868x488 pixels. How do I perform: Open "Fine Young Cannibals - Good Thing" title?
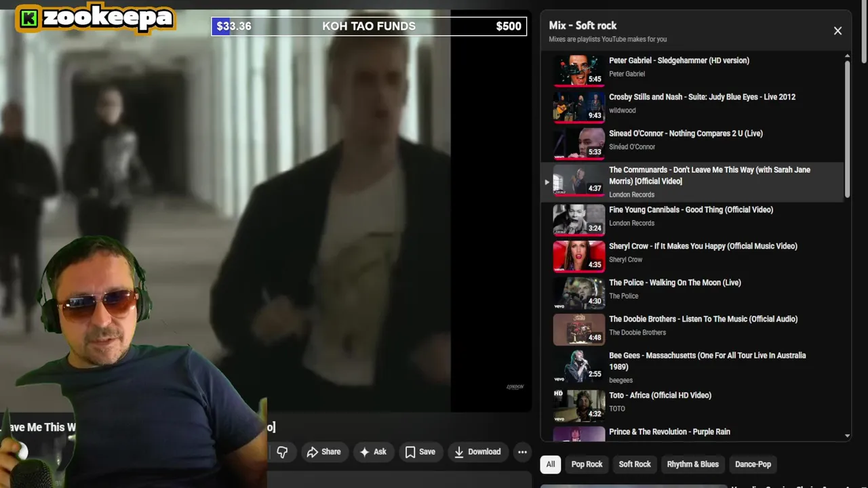click(691, 209)
